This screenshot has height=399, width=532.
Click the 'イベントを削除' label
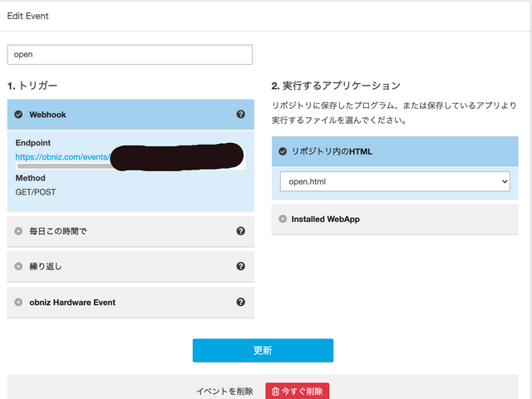coord(224,392)
